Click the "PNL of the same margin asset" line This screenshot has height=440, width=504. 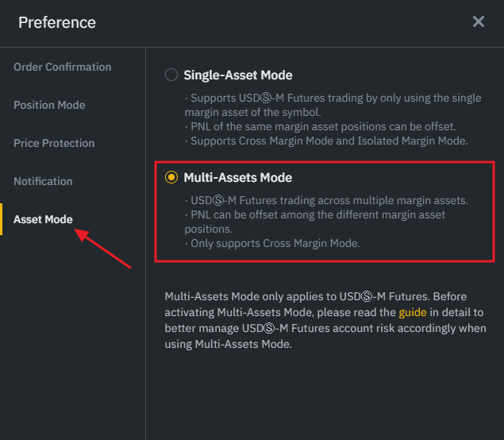(x=320, y=127)
